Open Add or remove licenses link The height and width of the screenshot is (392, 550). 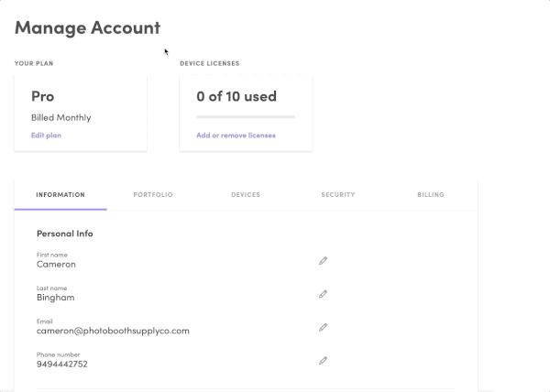click(x=236, y=136)
